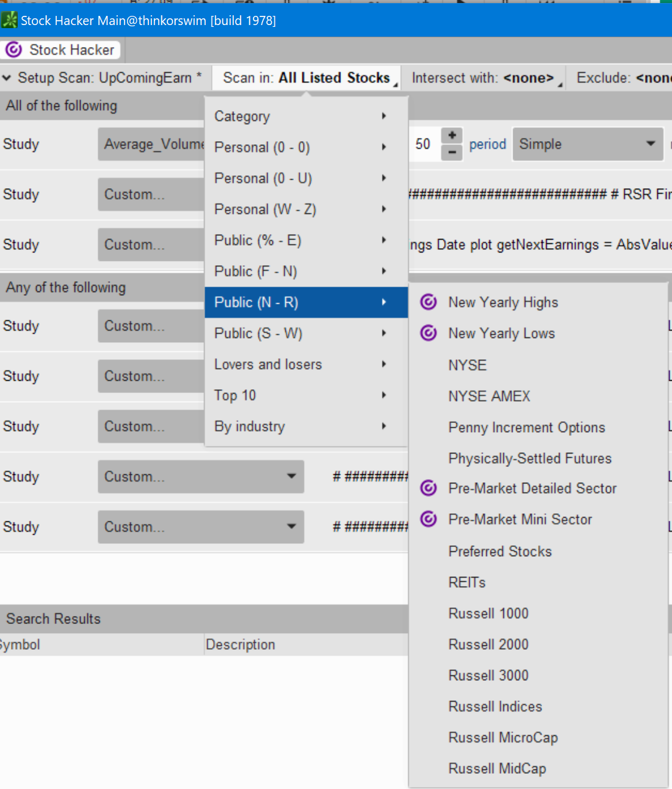Viewport: 672px width, 789px height.
Task: Expand the Public (S - W) submenu
Action: coord(306,334)
